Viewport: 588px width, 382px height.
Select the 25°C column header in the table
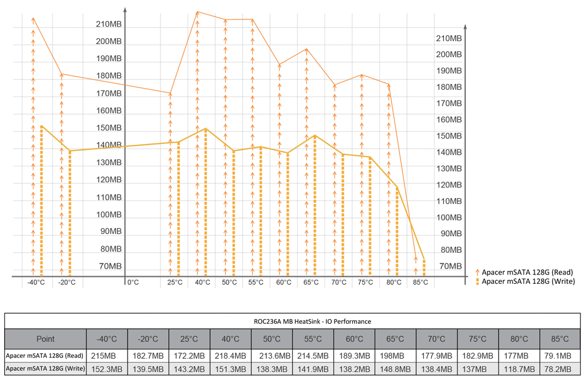[x=189, y=339]
